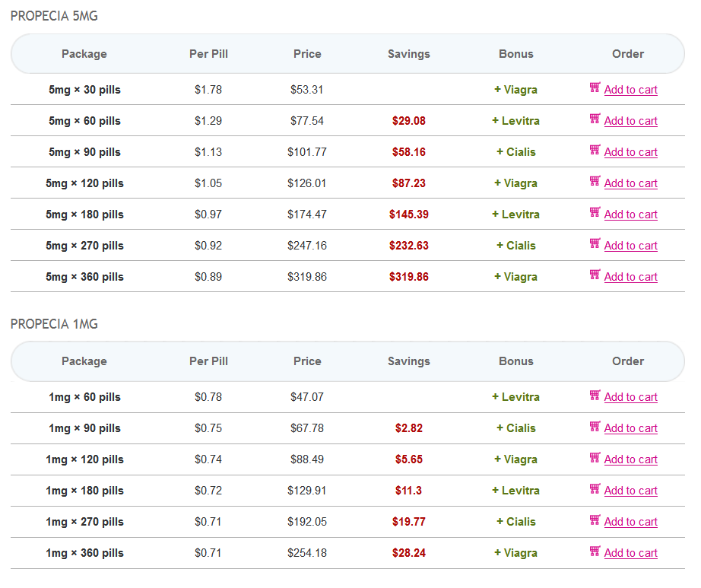The width and height of the screenshot is (701, 588).
Task: Click the Per Pill header in the 5MG table
Action: tap(208, 54)
